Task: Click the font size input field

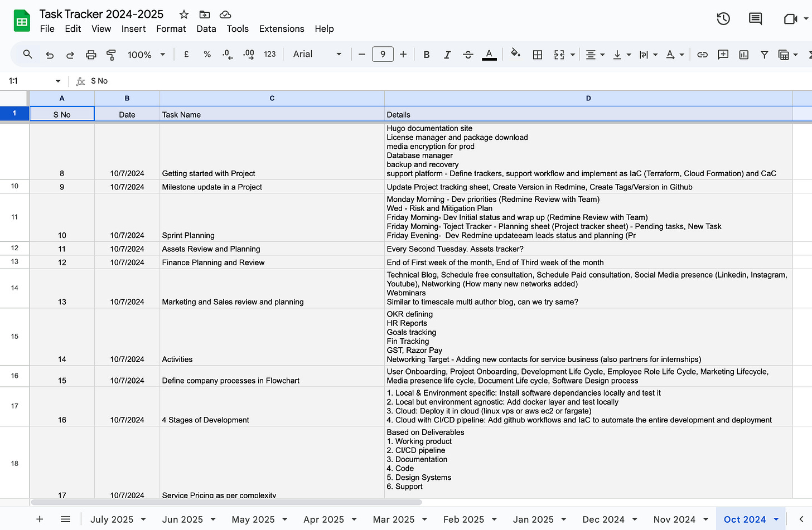Action: (x=383, y=54)
